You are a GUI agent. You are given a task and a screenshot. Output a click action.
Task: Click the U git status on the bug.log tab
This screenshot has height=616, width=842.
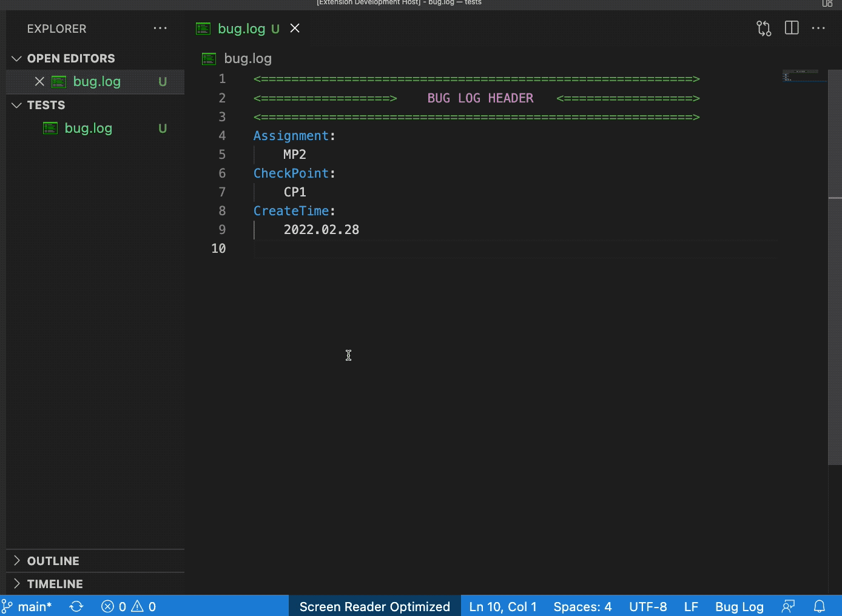click(x=275, y=28)
